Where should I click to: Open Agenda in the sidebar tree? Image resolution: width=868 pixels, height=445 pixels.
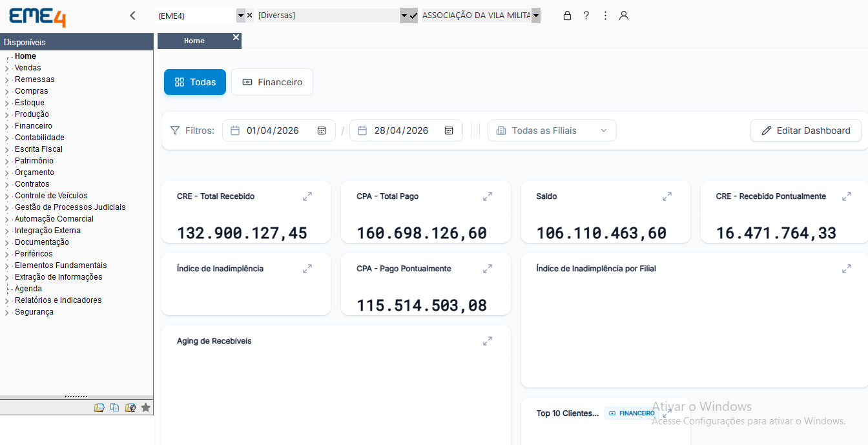(28, 289)
